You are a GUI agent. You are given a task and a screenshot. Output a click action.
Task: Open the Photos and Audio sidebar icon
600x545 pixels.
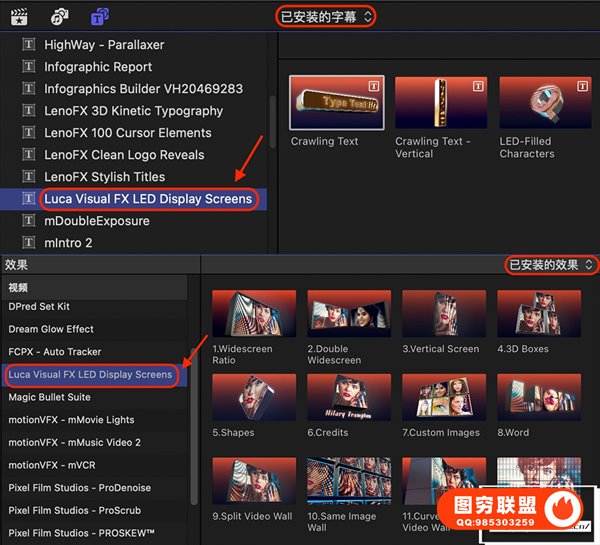pyautogui.click(x=59, y=16)
